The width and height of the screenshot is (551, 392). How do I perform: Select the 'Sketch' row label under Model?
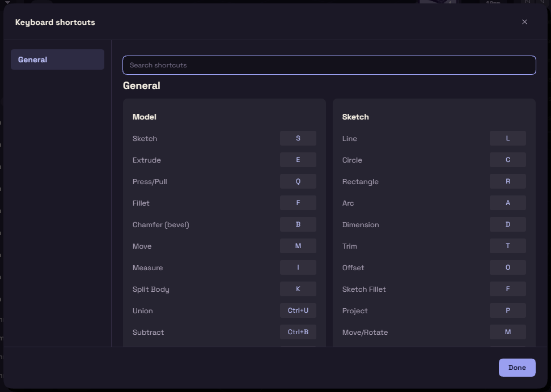pos(145,138)
